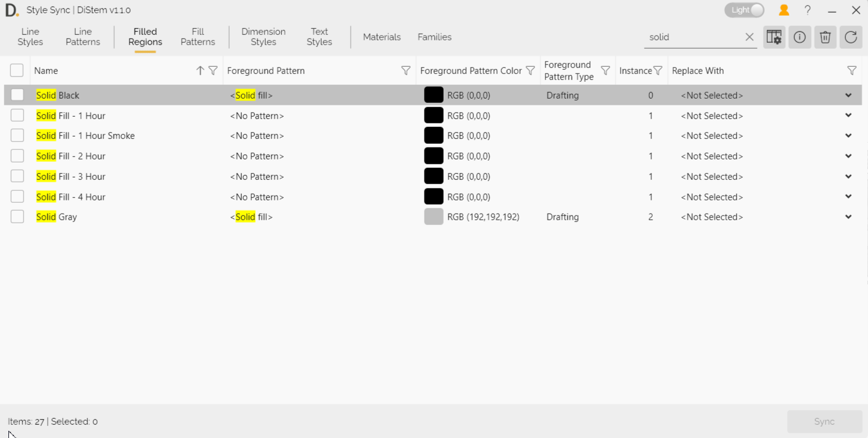868x438 pixels.
Task: Check the Solid Gray row checkbox
Action: coord(17,217)
